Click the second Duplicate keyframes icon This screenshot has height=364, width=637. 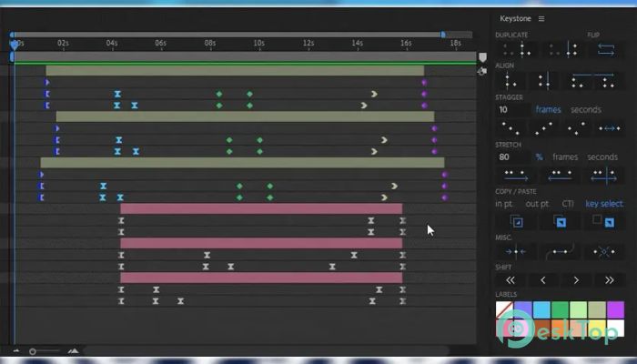tap(564, 50)
